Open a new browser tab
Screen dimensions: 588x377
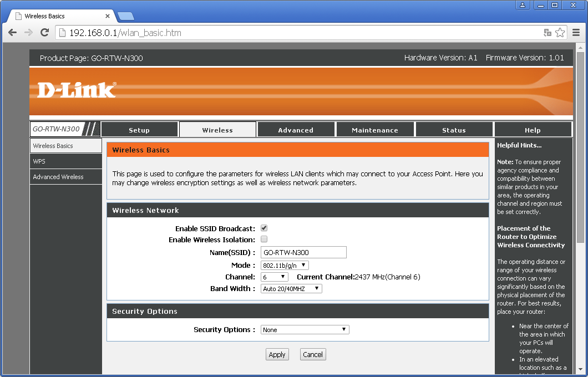click(x=126, y=16)
